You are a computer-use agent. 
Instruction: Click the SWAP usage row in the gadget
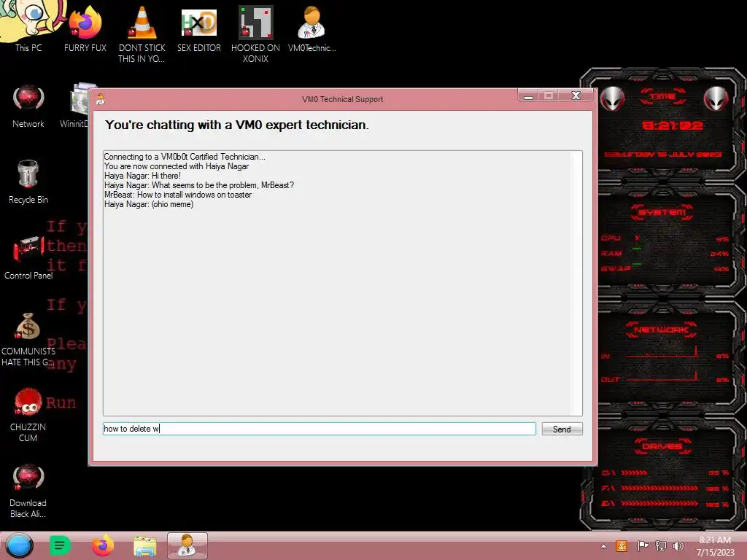(665, 269)
